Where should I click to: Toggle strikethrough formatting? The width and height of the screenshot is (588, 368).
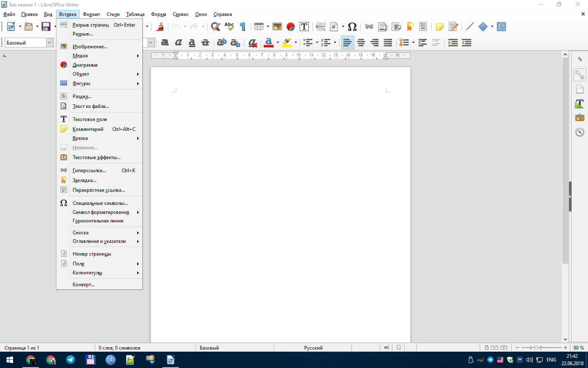click(x=205, y=42)
